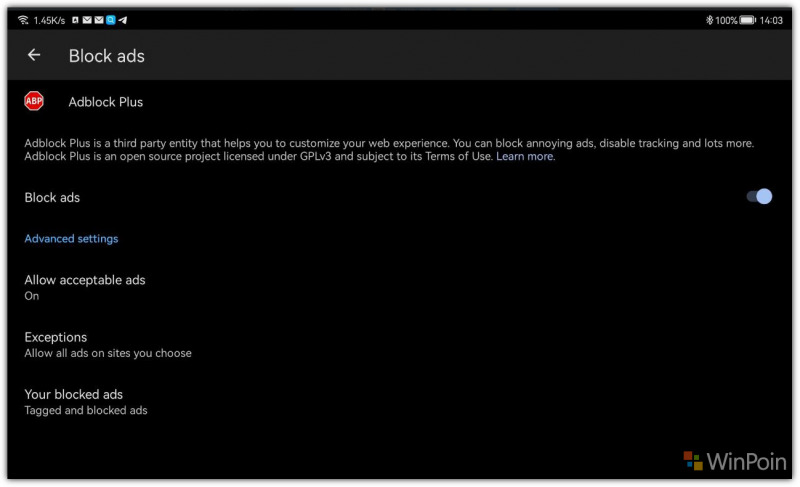Click the Advanced settings header

[71, 239]
